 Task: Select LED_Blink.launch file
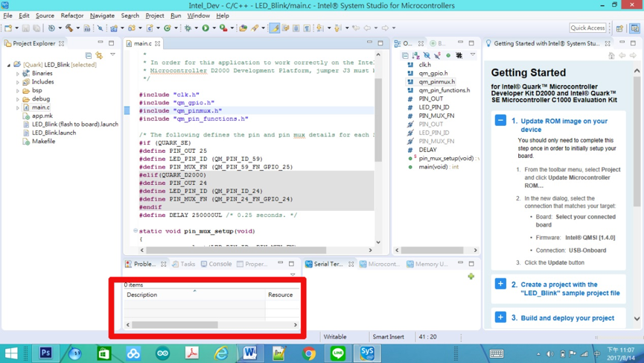54,133
